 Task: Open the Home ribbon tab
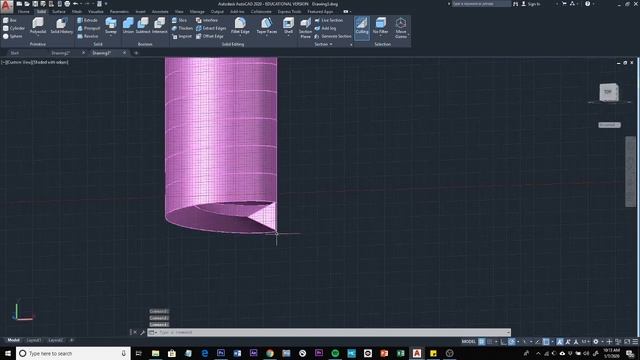click(24, 11)
